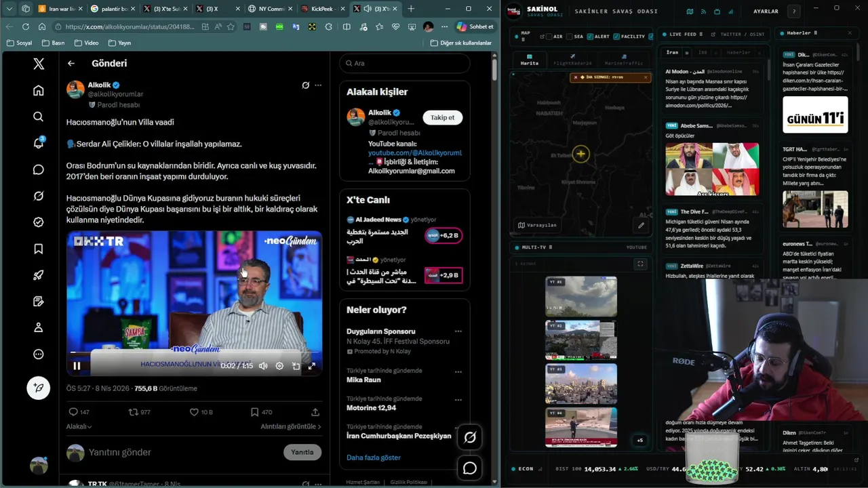
Task: Open X profile icon in sidebar
Action: pos(39,327)
